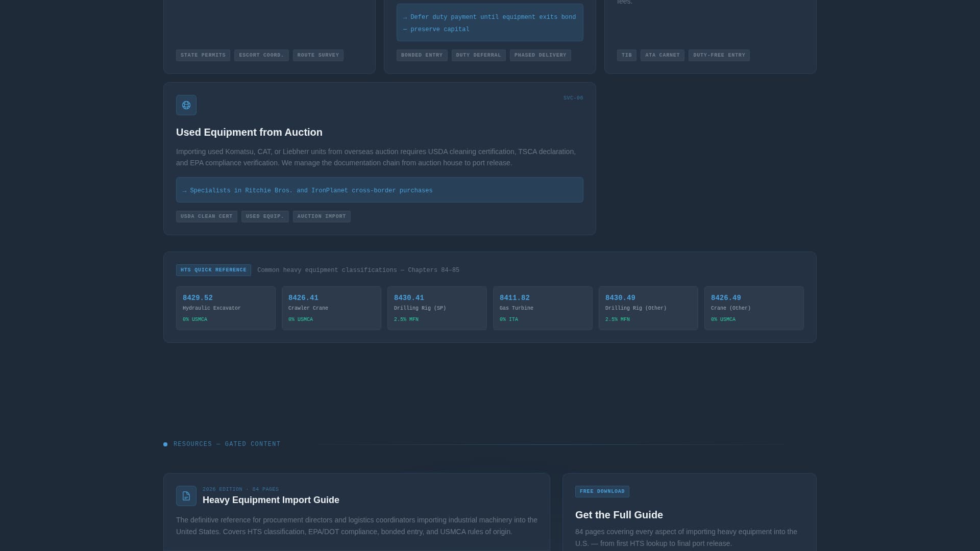
Task: Click the TIB tag
Action: point(626,55)
